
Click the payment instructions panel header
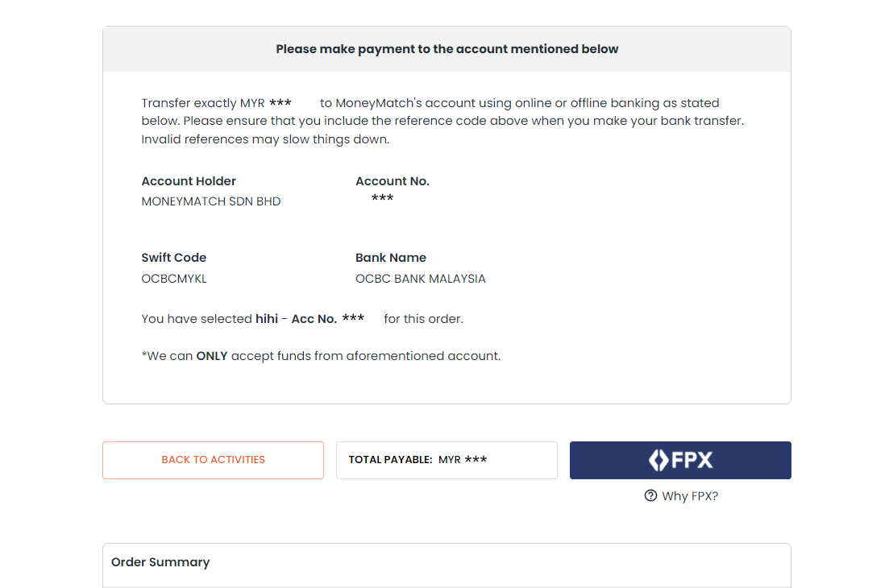pyautogui.click(x=447, y=49)
